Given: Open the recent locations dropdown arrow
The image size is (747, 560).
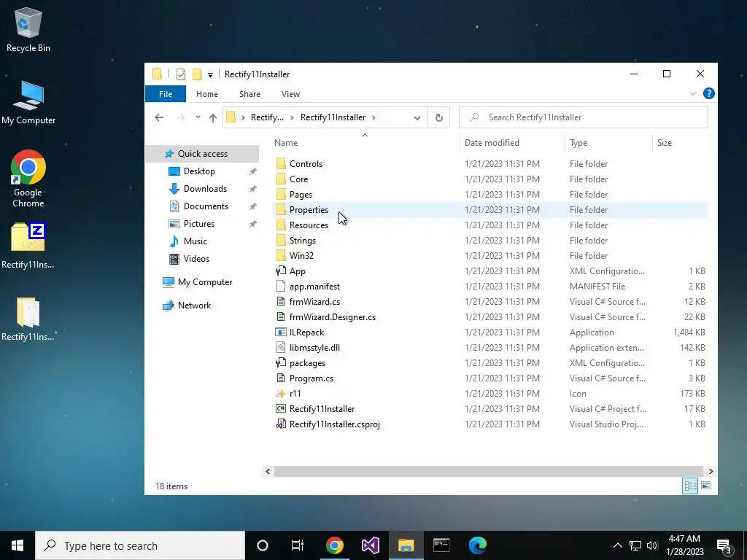Looking at the screenshot, I should click(x=198, y=117).
